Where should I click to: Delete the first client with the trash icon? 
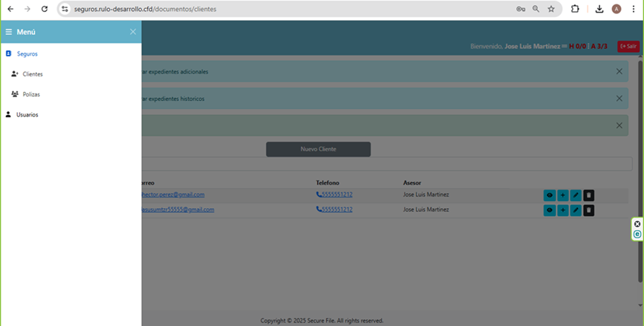point(588,195)
